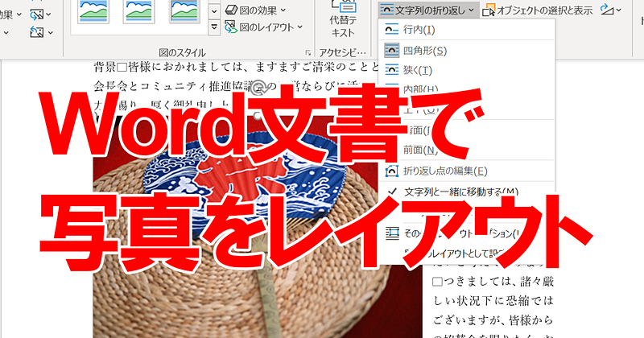Click the text □つきましては、諸々厳
The width and height of the screenshot is (644, 338).
tap(493, 282)
